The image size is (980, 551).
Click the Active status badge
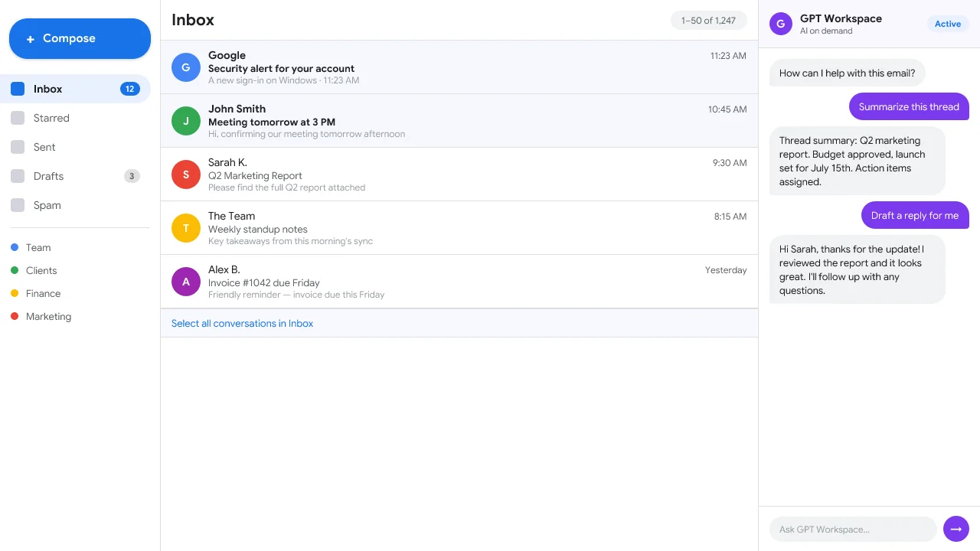[x=948, y=24]
